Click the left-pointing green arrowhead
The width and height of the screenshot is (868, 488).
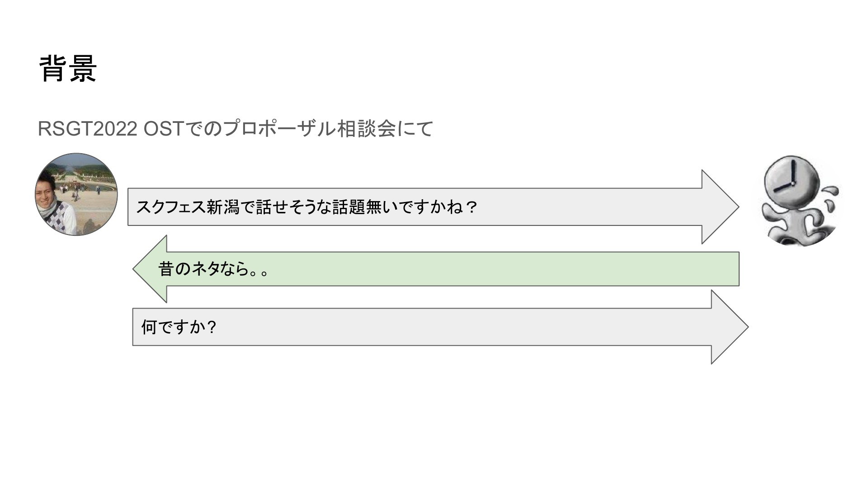150,269
